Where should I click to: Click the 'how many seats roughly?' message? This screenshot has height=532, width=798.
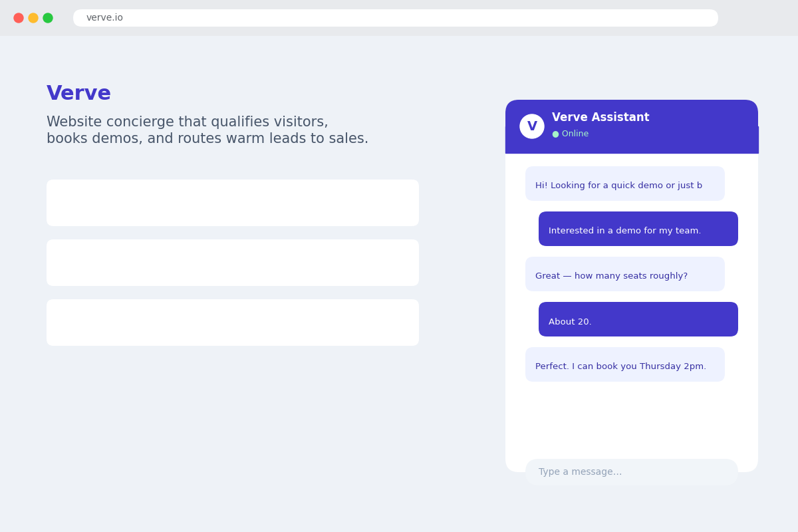pyautogui.click(x=625, y=274)
